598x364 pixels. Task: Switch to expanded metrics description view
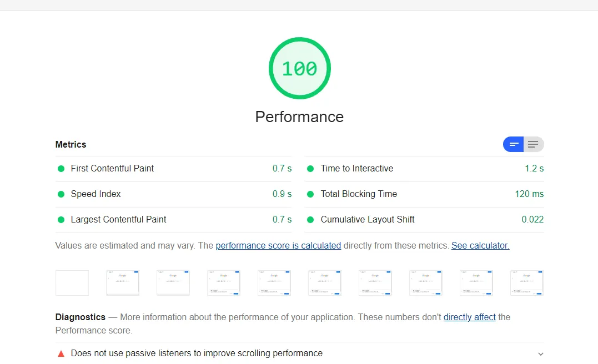click(533, 144)
